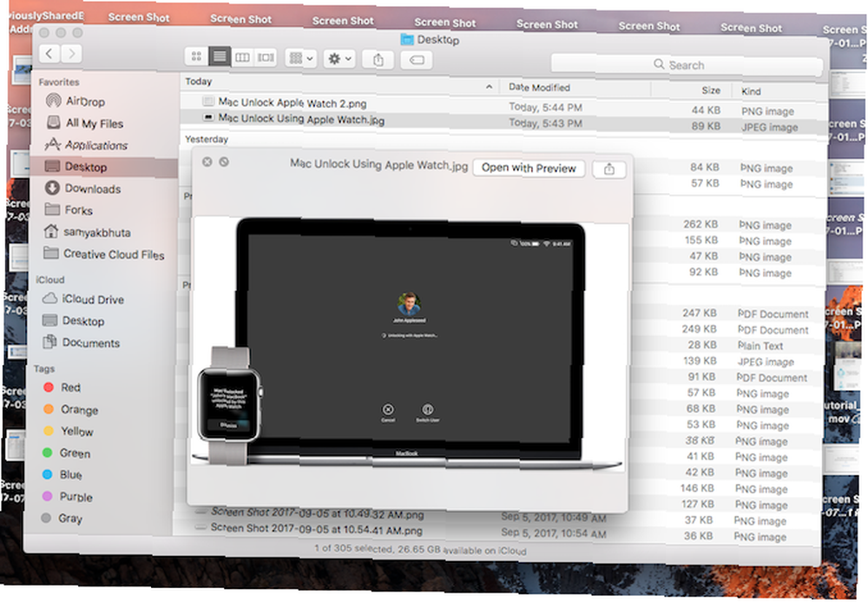Filter by the Orange tag
Image resolution: width=868 pixels, height=602 pixels.
click(79, 409)
